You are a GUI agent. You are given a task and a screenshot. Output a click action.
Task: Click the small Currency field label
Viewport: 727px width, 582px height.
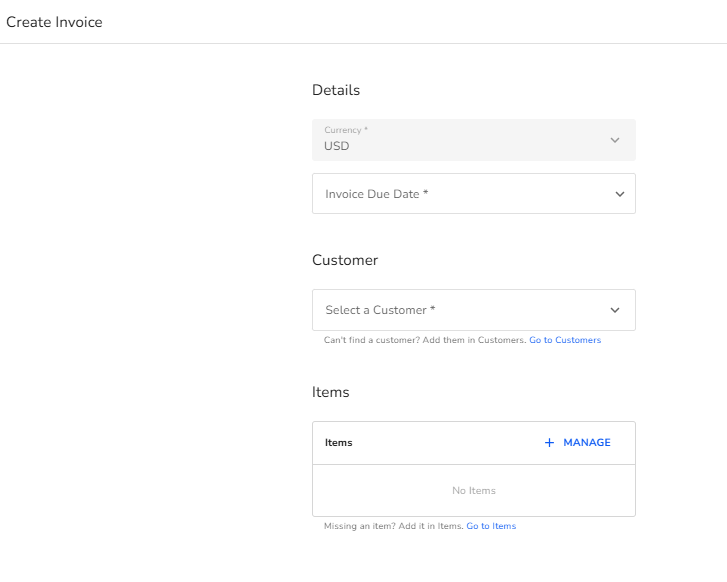pos(345,130)
